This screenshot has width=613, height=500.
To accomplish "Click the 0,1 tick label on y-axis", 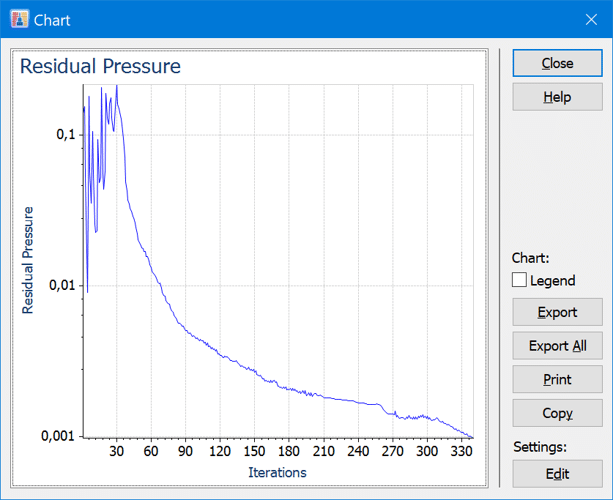I will click(66, 134).
